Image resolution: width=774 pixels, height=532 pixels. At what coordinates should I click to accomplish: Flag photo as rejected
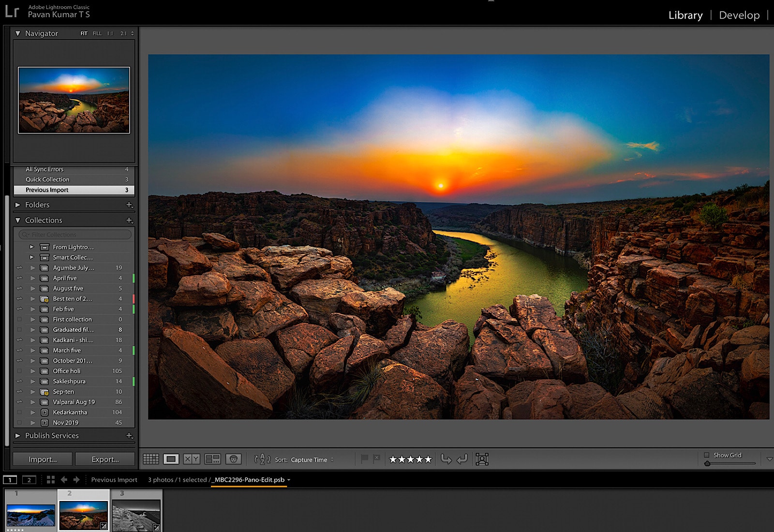pyautogui.click(x=377, y=458)
